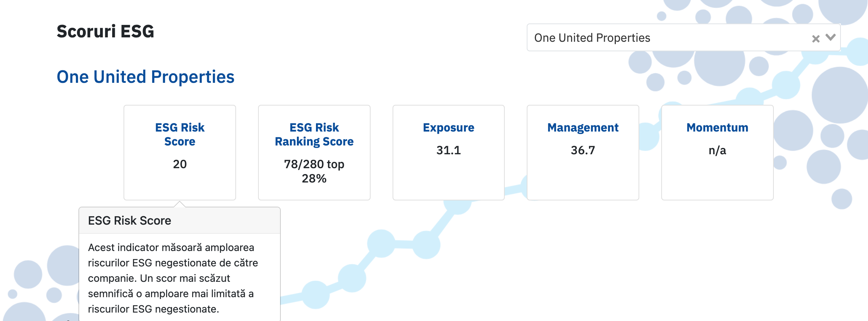This screenshot has height=321, width=868.
Task: Click the Momentum n/a value
Action: (x=717, y=150)
